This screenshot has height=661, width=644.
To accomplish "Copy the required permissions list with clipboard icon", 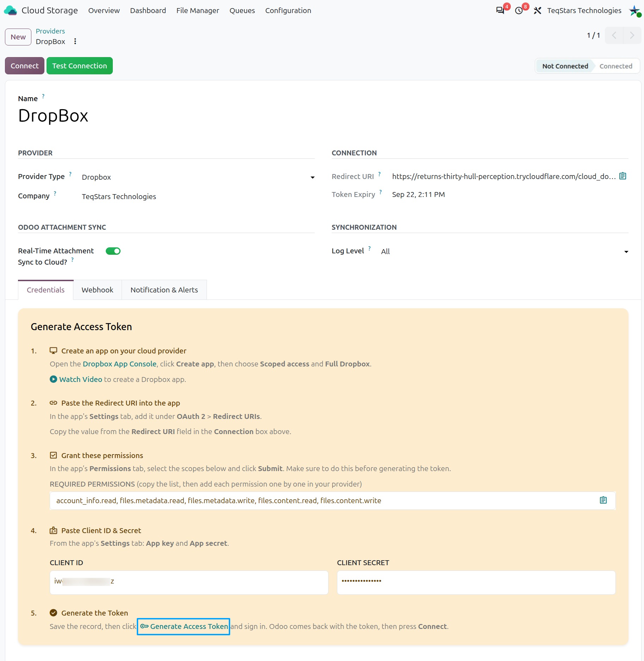I will (603, 500).
